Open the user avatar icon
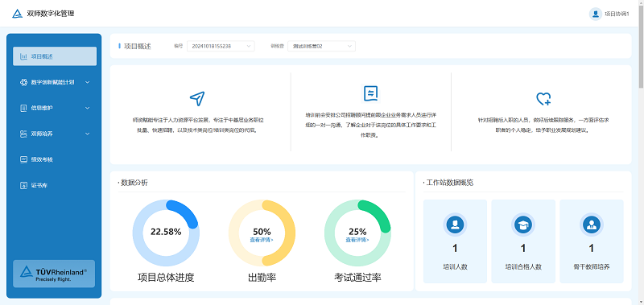 click(595, 14)
